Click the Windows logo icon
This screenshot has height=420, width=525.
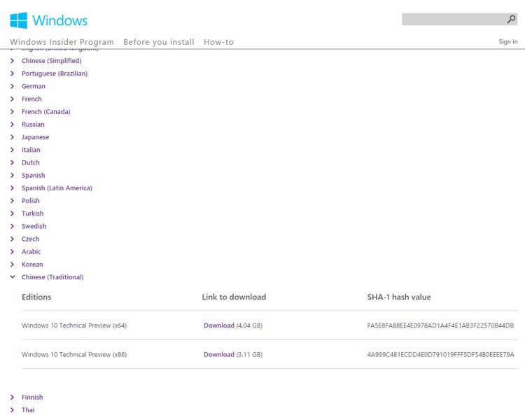(x=18, y=20)
